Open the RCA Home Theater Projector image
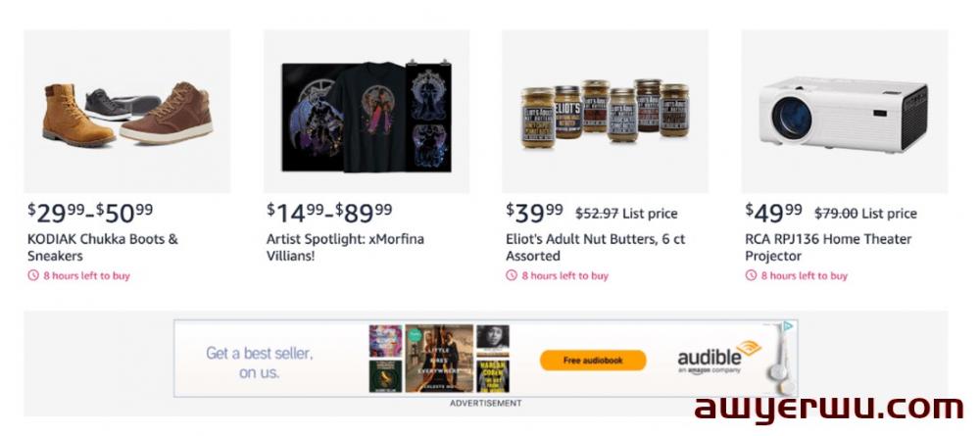Image resolution: width=980 pixels, height=436 pixels. (845, 112)
